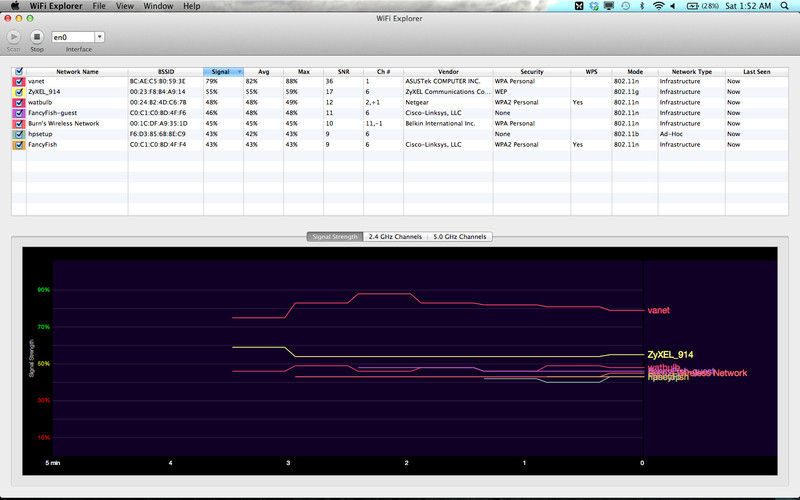Uncheck the hpsetup network checkbox
The width and height of the screenshot is (800, 500).
point(19,134)
